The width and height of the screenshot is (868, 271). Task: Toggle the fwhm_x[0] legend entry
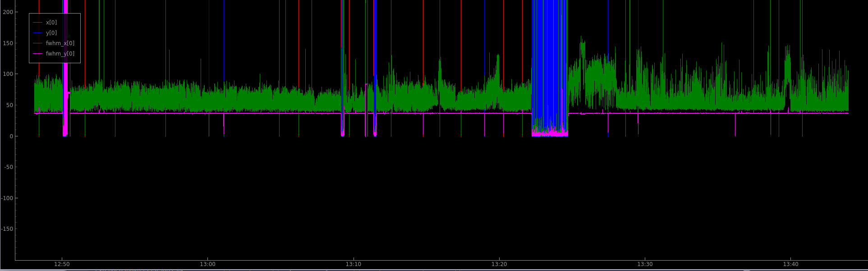click(60, 43)
